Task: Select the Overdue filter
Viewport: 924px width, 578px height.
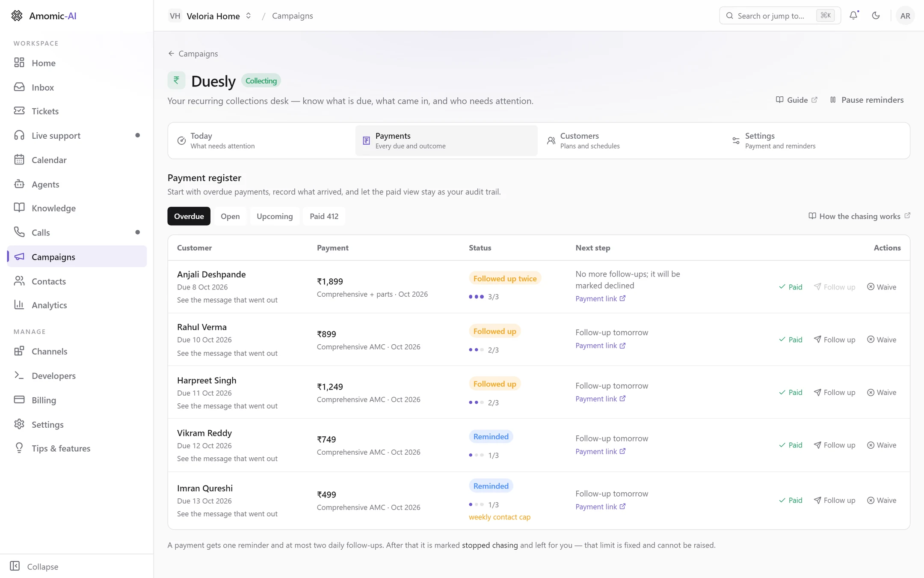Action: 189,216
